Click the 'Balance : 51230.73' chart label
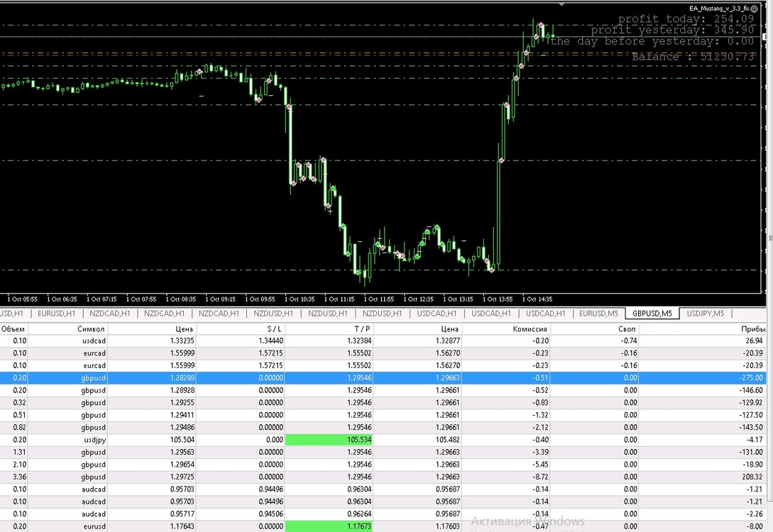The width and height of the screenshot is (773, 532). (693, 57)
